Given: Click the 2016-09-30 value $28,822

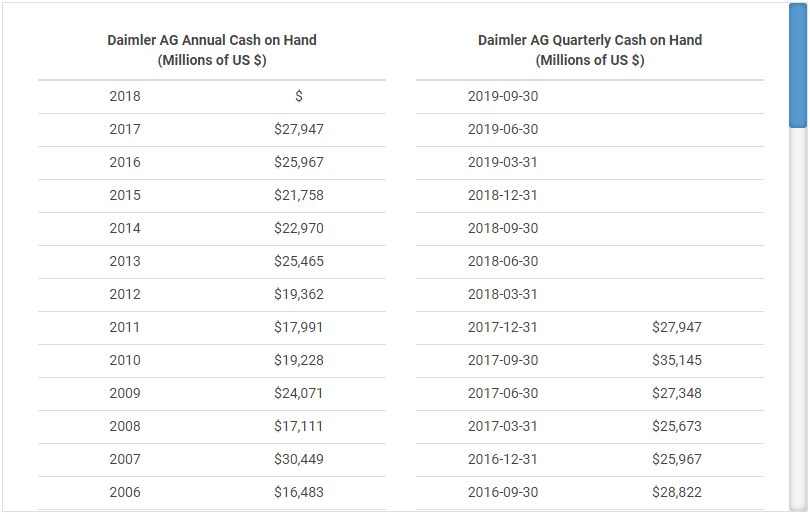Looking at the screenshot, I should (677, 492).
